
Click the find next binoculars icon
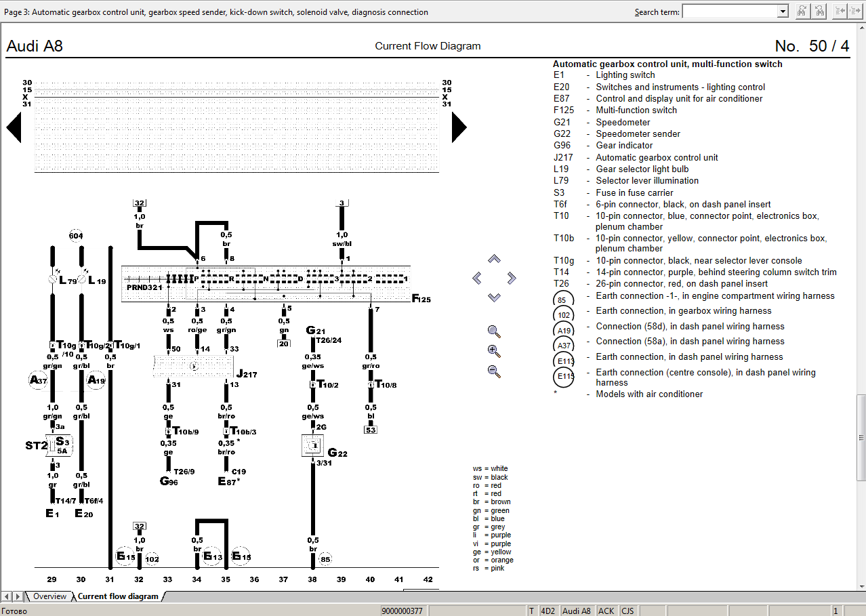coord(802,11)
